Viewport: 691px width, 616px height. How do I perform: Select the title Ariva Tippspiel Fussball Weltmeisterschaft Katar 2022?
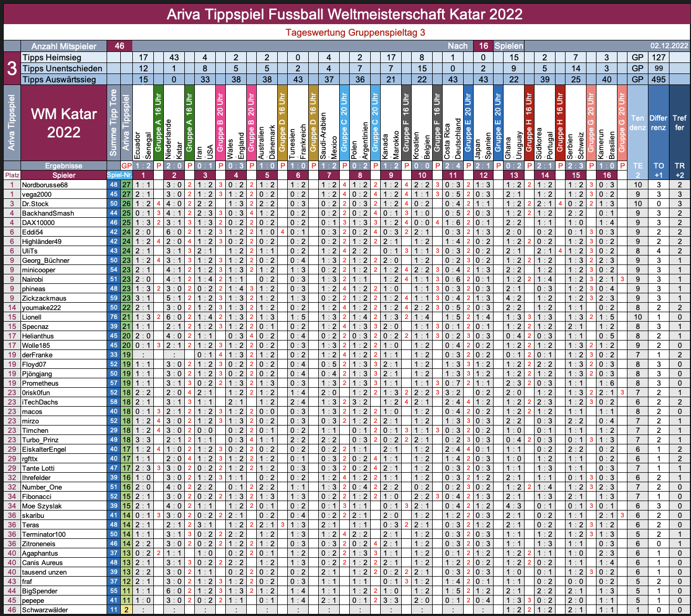[344, 14]
